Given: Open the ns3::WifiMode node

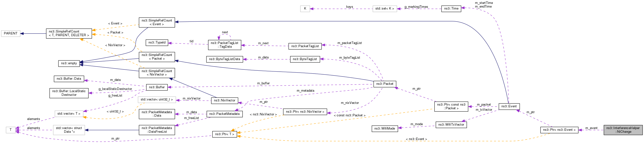Looking at the screenshot, I should pyautogui.click(x=384, y=129).
